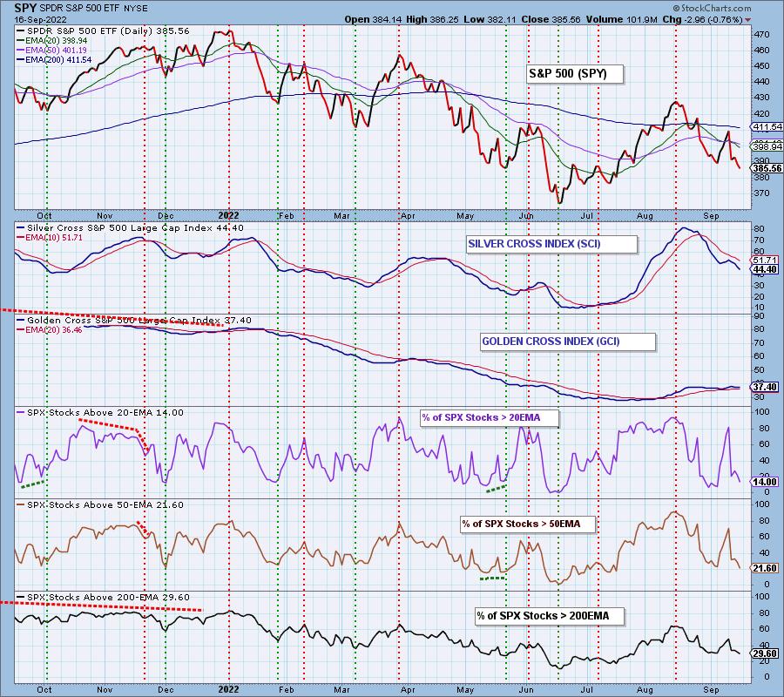Click the SILVER CROSS INDEX (SCI) annotation box
784x697 pixels.
coord(551,244)
